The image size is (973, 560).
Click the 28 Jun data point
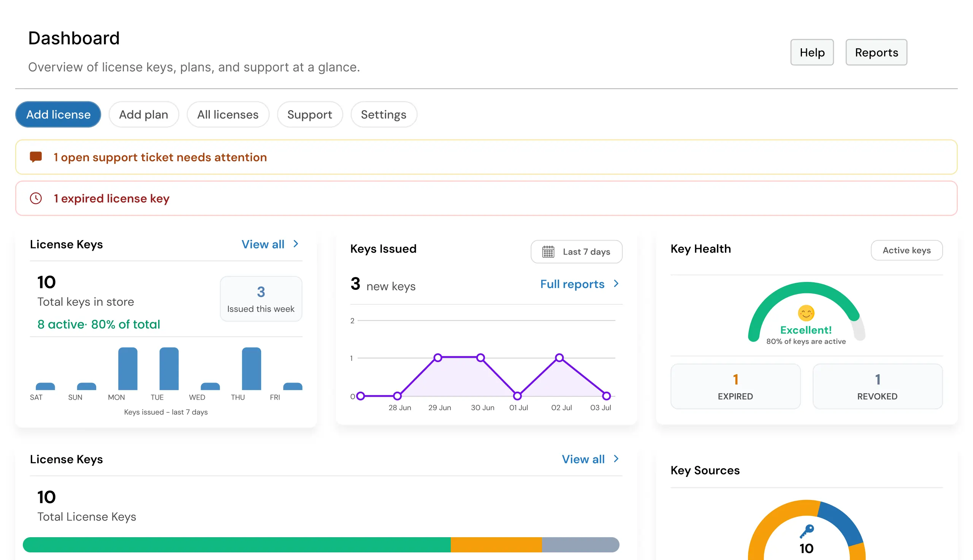coord(397,396)
